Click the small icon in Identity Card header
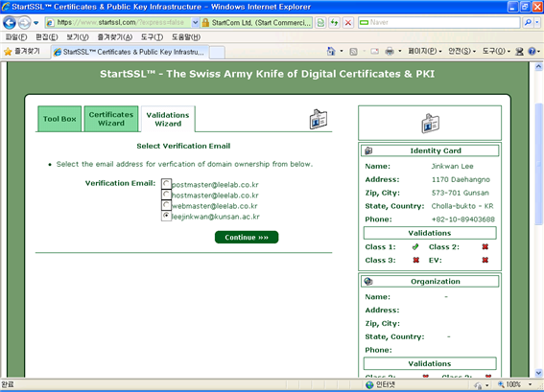544x392 pixels. [368, 150]
